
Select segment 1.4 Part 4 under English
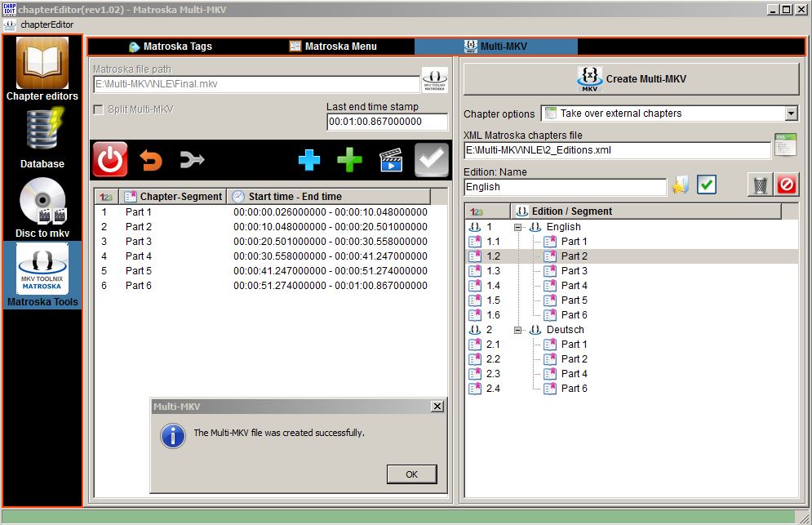tap(574, 286)
